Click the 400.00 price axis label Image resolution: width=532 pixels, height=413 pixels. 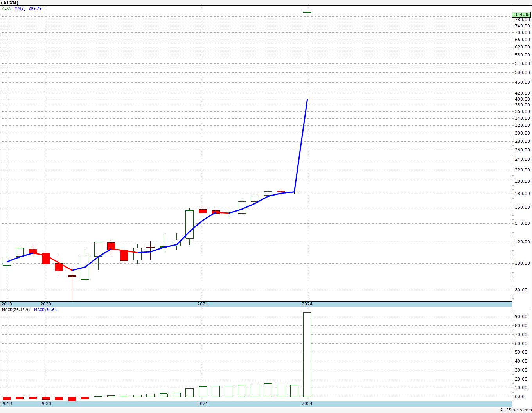tap(522, 99)
